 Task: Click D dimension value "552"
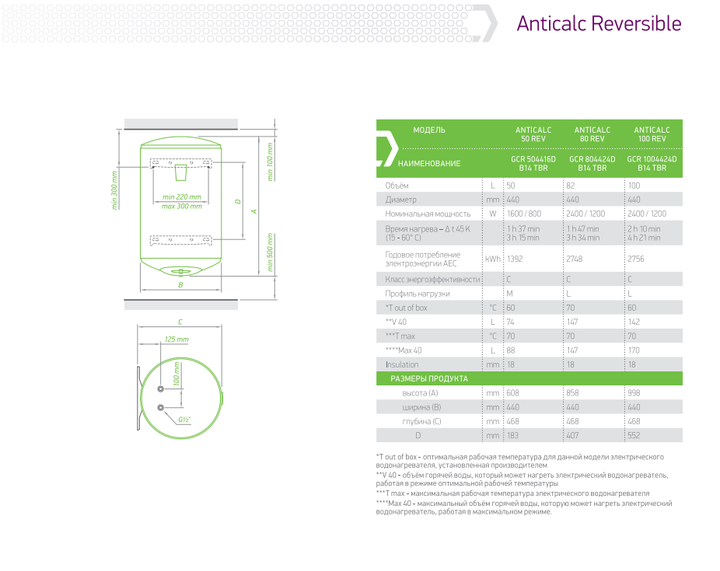click(634, 436)
